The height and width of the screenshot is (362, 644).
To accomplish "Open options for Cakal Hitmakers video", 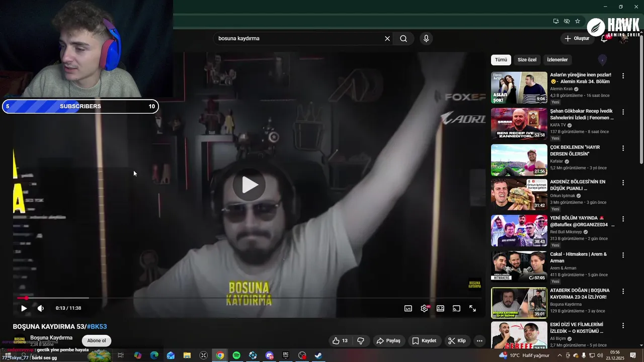I will click(623, 255).
